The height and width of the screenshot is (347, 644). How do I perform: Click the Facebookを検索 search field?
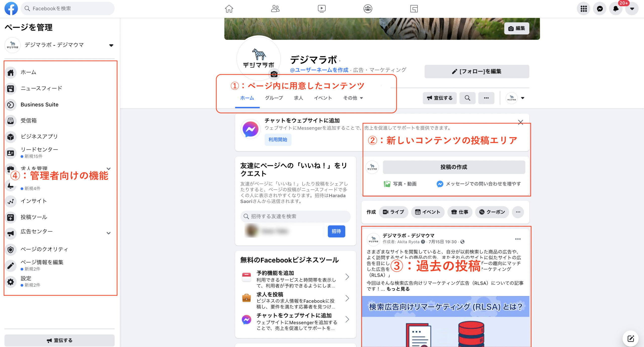click(x=67, y=9)
